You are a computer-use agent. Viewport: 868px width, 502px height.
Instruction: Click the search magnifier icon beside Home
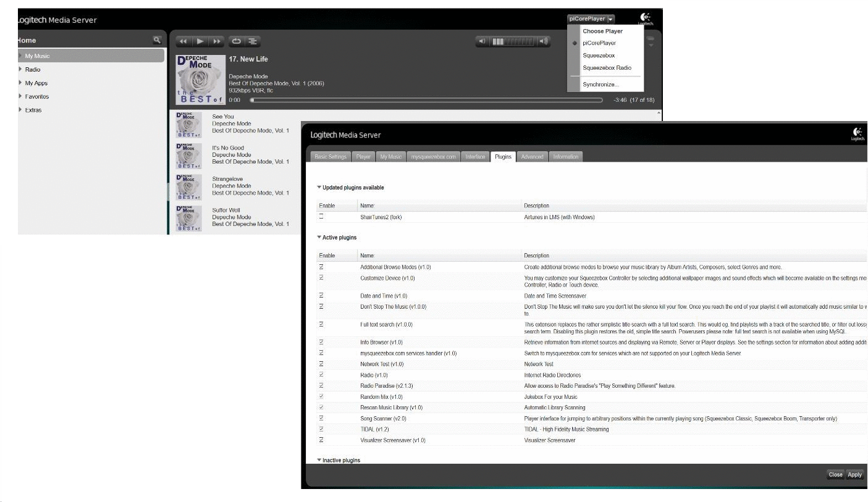(157, 40)
